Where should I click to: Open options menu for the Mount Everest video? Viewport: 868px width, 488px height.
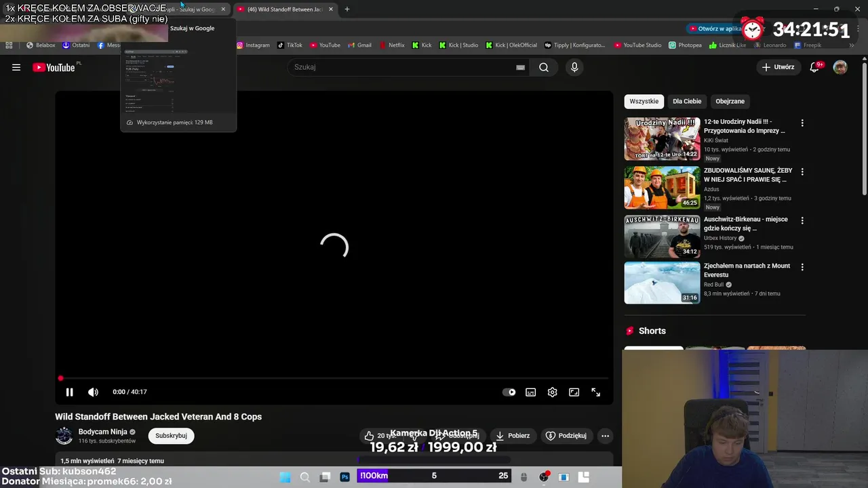(802, 267)
